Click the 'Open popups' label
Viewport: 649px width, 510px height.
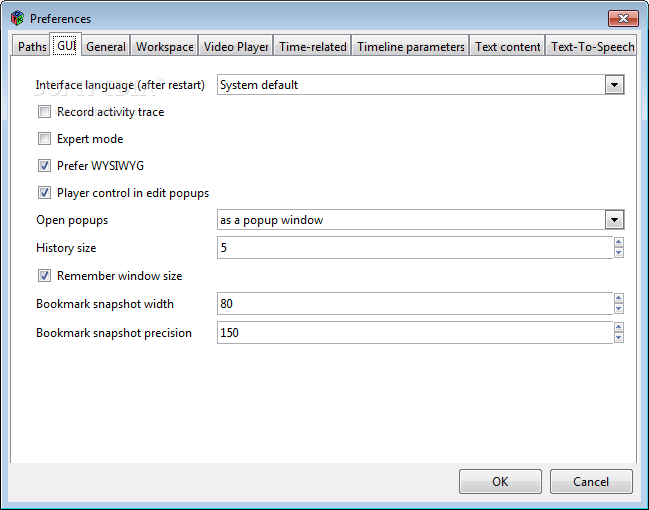(x=72, y=220)
